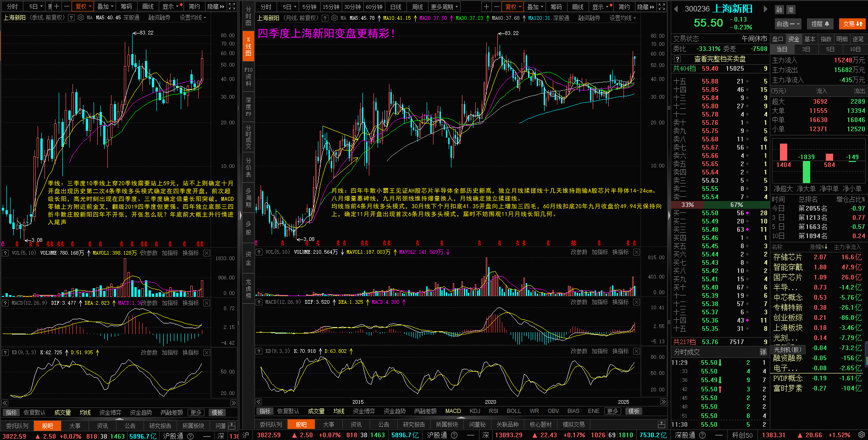Click 恢复默认 under the left chart

tap(34, 412)
